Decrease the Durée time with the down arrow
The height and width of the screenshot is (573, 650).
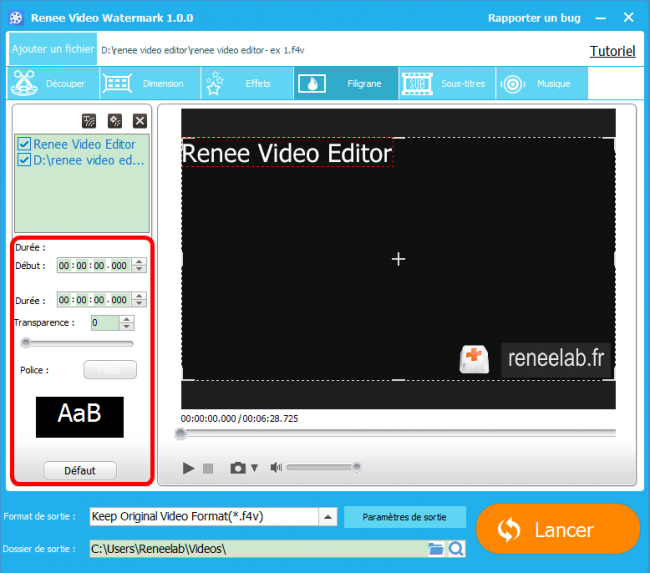[x=139, y=303]
